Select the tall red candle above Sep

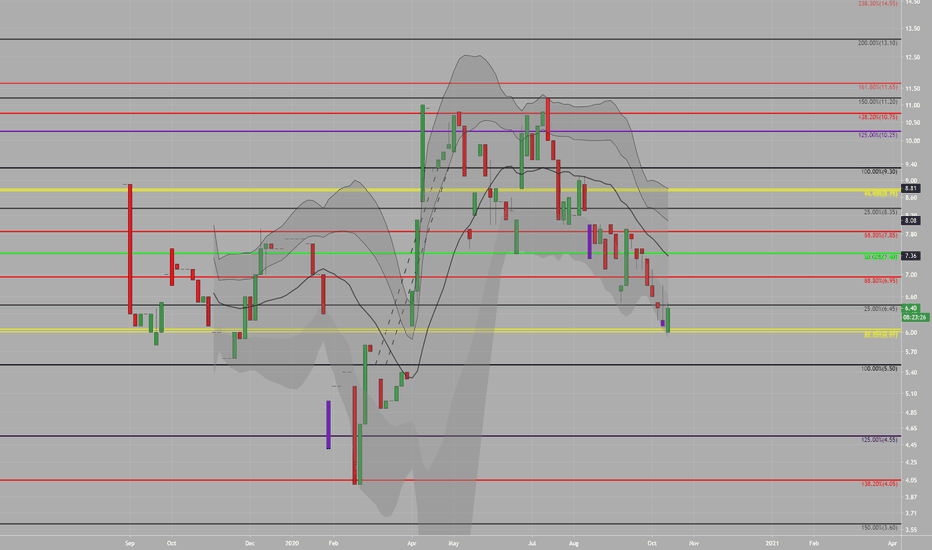(x=130, y=249)
